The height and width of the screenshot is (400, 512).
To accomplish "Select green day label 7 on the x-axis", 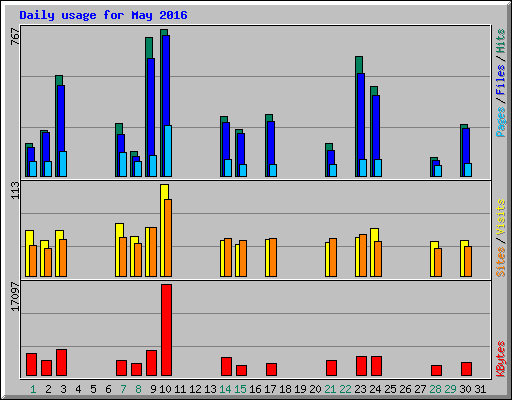I will [x=123, y=389].
